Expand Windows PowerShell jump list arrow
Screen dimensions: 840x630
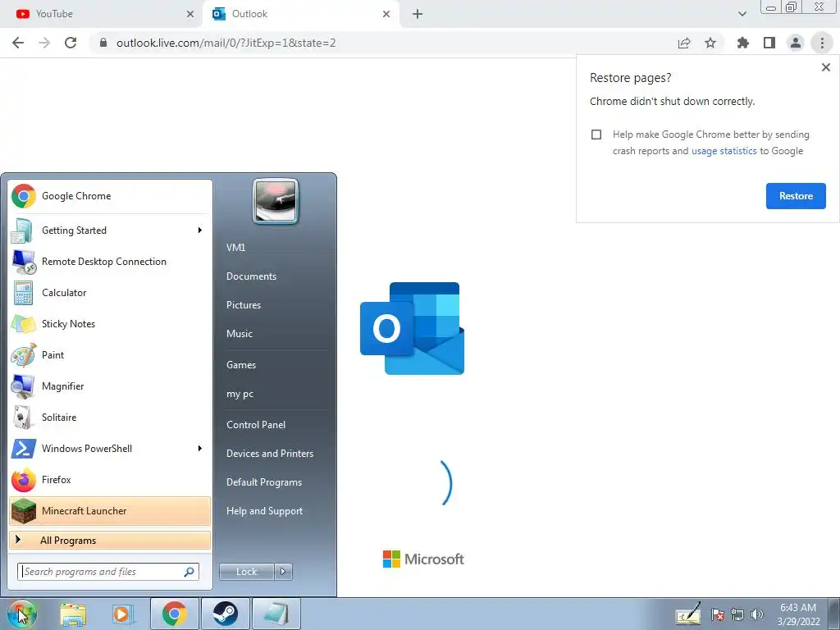(200, 449)
